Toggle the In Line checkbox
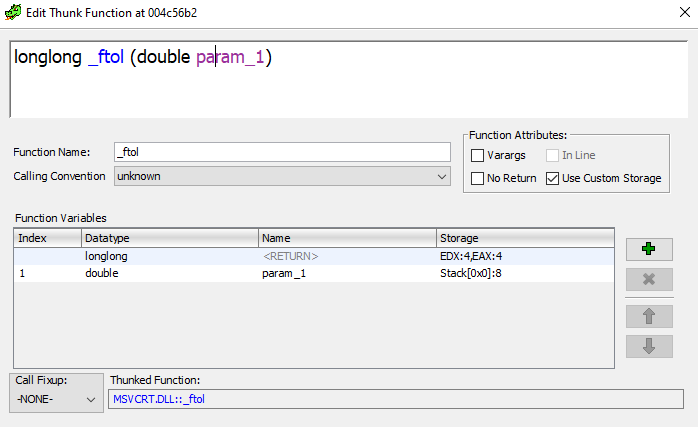 tap(552, 155)
